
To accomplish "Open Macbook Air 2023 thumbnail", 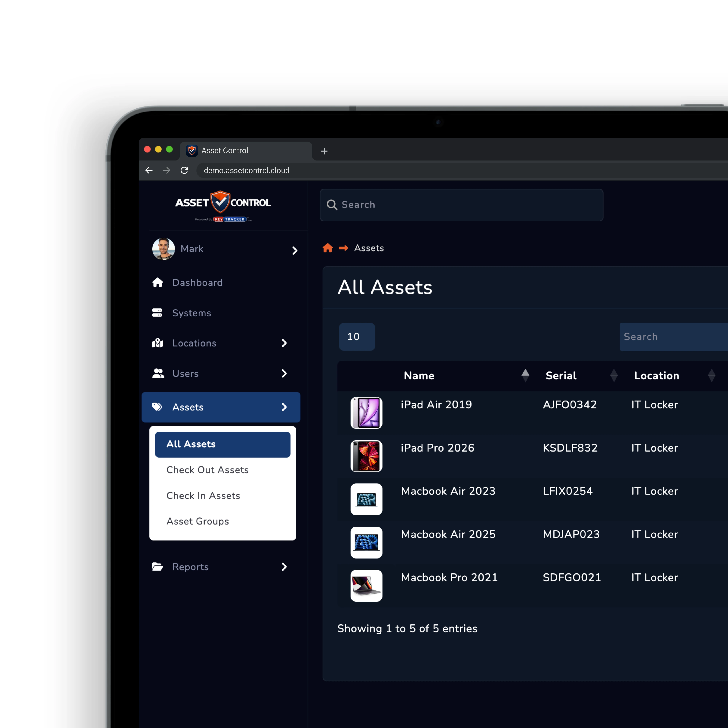I will point(366,499).
